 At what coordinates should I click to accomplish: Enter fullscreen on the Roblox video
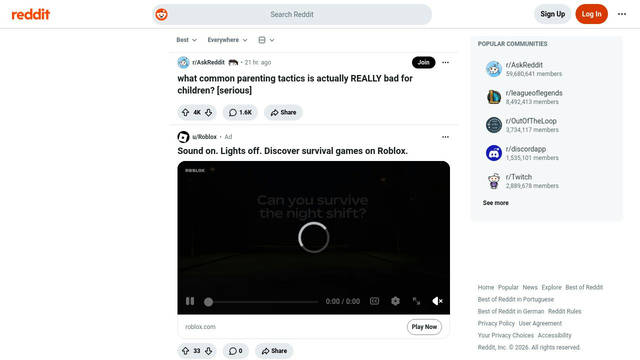pyautogui.click(x=416, y=301)
